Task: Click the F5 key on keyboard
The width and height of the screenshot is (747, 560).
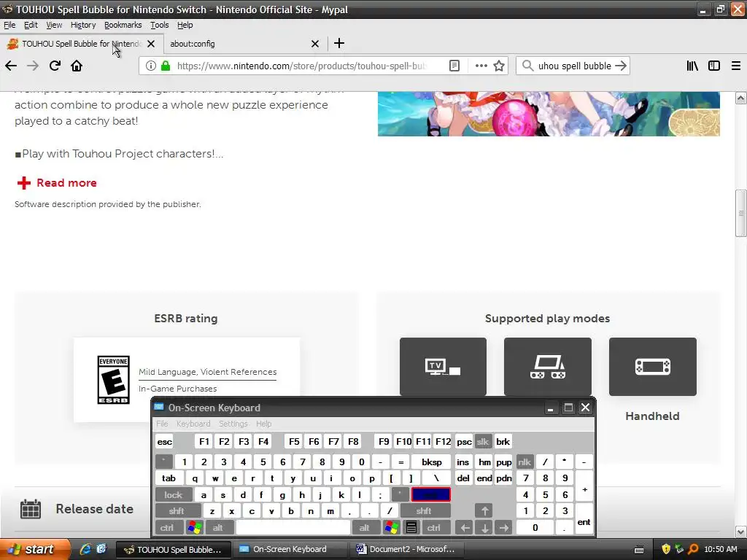Action: point(295,441)
